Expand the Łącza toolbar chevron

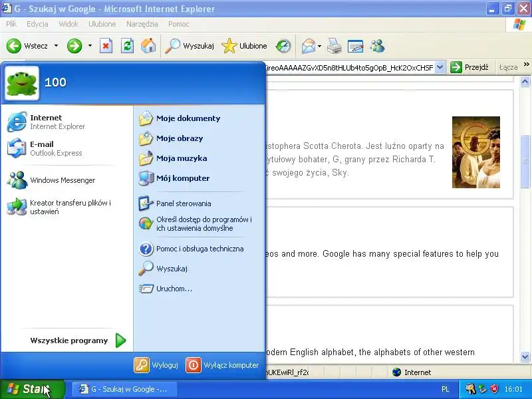click(526, 64)
